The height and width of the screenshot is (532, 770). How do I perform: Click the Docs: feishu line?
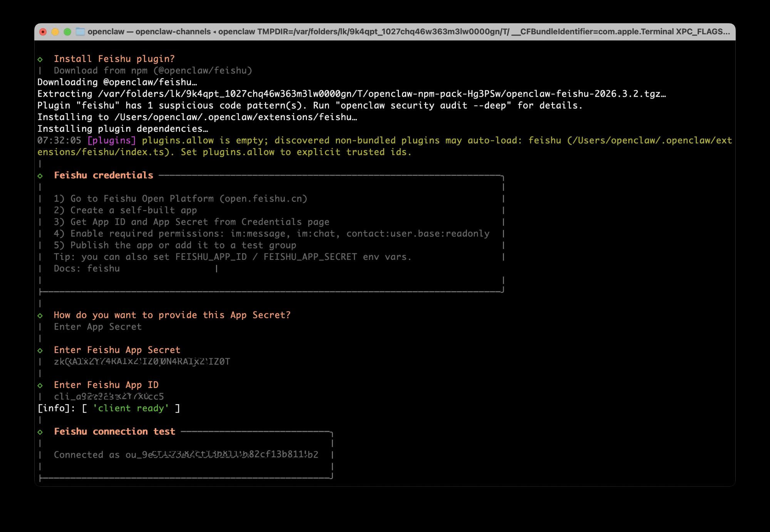pos(87,269)
